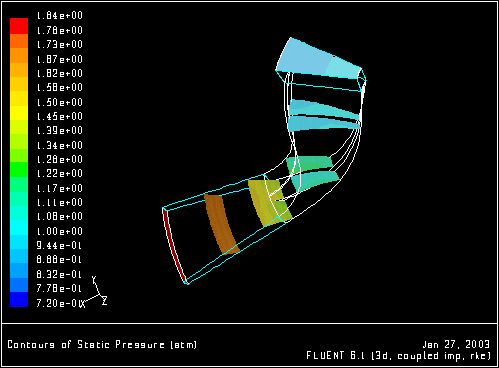Click the legend value 1.28e+00

click(60, 159)
